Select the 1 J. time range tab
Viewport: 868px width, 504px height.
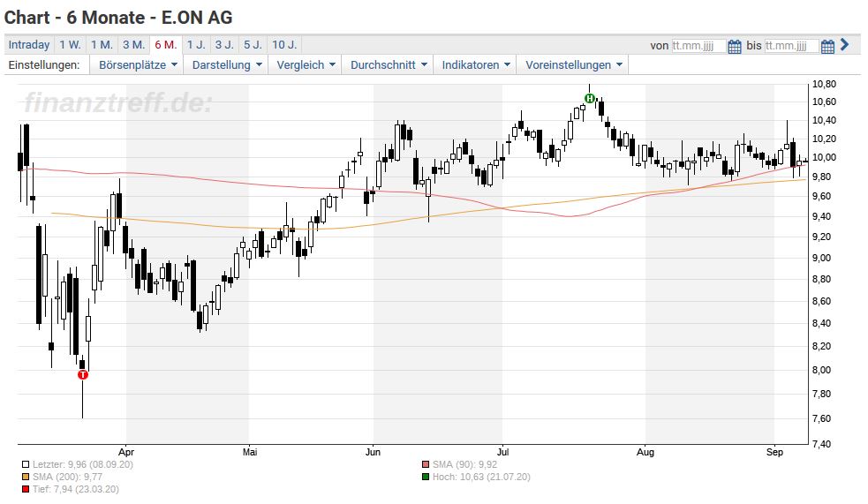point(196,45)
